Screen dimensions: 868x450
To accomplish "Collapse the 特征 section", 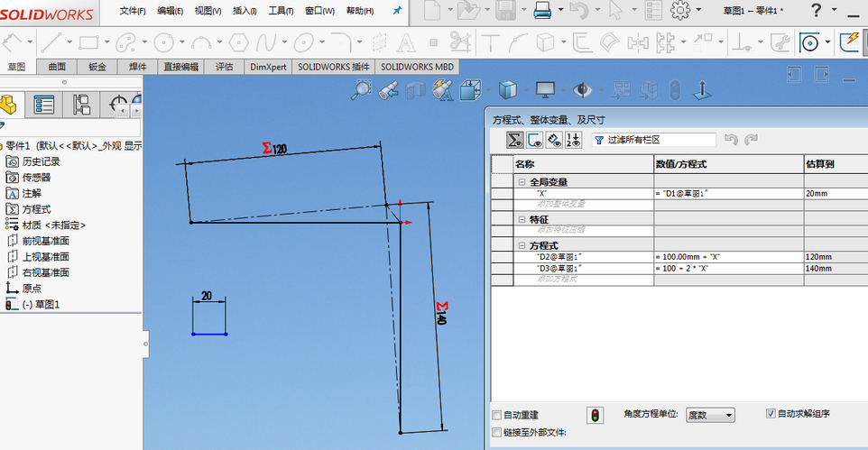I will tap(522, 220).
